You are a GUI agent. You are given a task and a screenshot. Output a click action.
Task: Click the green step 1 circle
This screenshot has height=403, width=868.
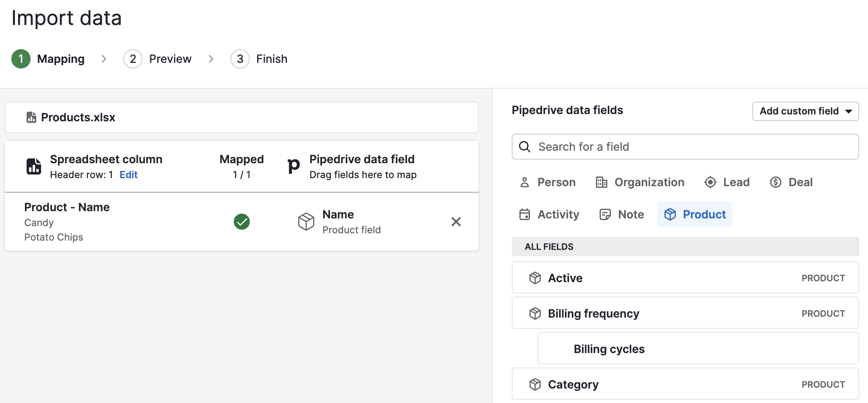click(x=21, y=59)
